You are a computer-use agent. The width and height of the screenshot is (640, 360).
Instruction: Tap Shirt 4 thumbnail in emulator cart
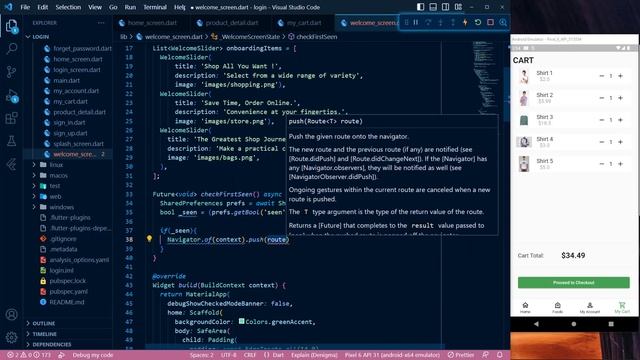point(524,142)
